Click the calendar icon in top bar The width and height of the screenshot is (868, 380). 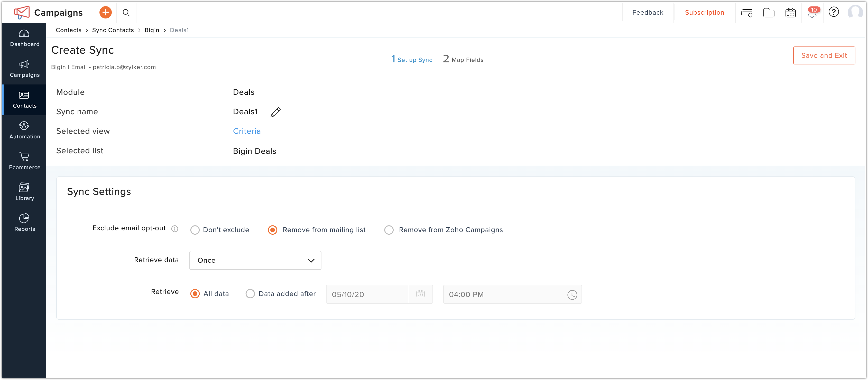[x=790, y=13]
